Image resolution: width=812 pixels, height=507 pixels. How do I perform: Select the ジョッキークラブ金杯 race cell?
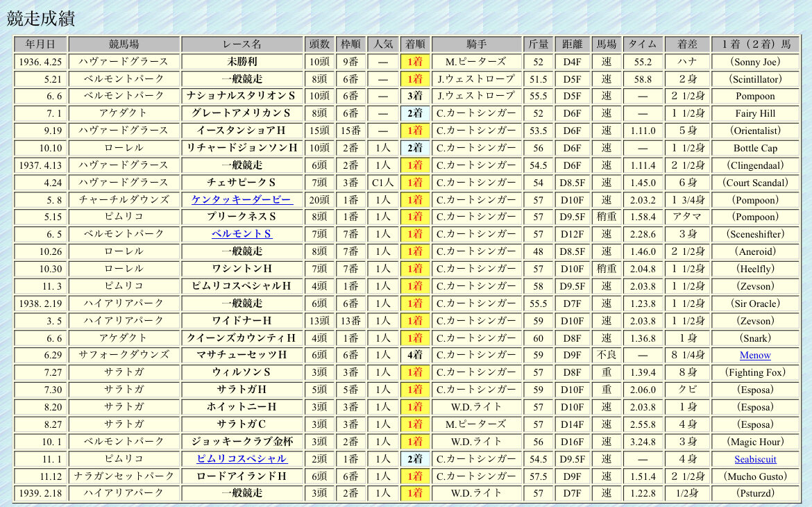(242, 442)
